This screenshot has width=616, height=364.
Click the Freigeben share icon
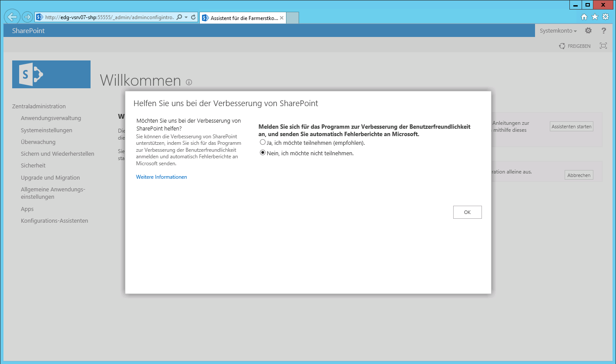562,46
